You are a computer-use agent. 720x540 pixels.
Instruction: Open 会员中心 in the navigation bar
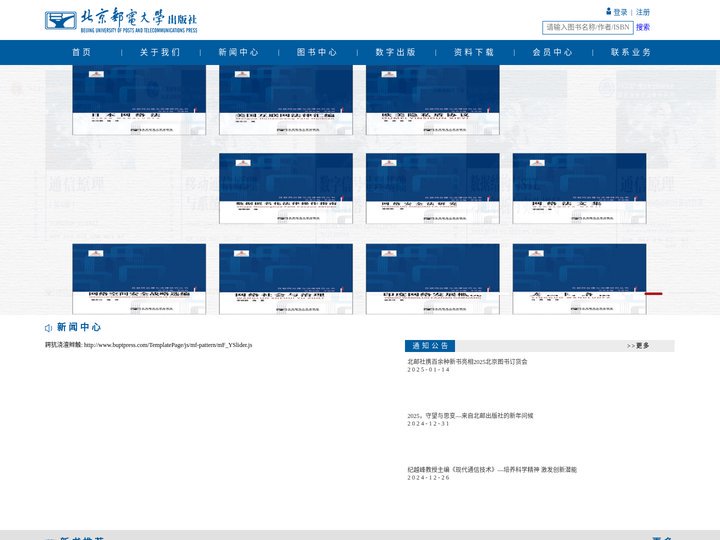(x=553, y=52)
